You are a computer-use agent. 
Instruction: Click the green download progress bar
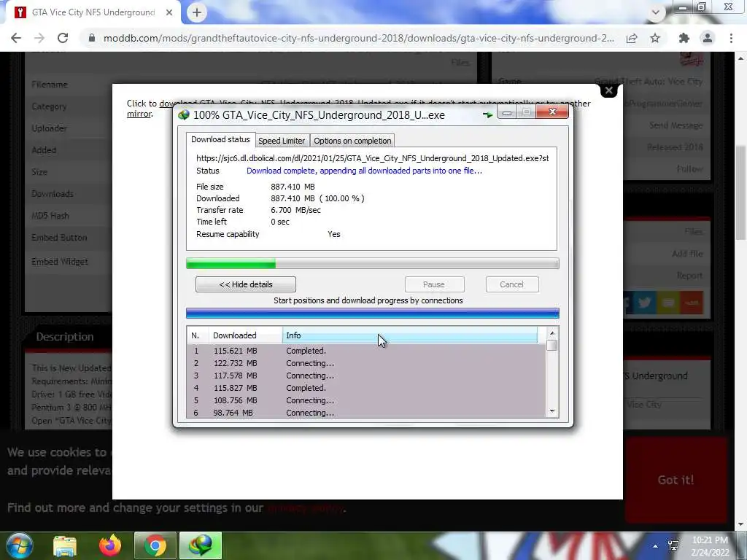(373, 263)
